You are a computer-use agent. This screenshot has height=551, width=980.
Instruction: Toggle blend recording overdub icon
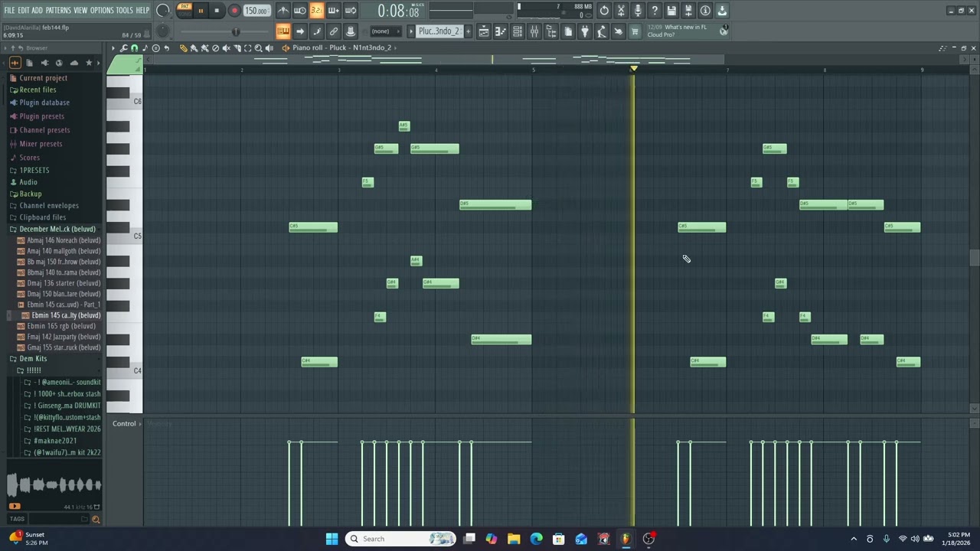tap(334, 11)
